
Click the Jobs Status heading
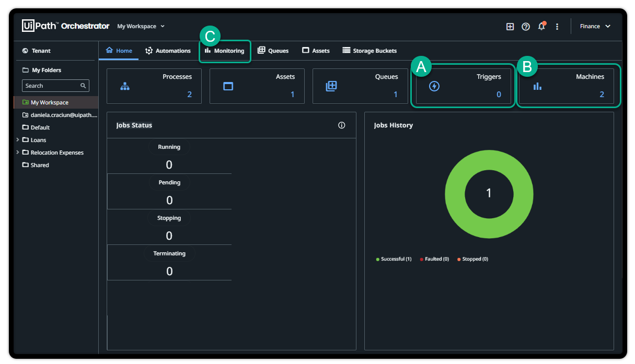pos(134,125)
